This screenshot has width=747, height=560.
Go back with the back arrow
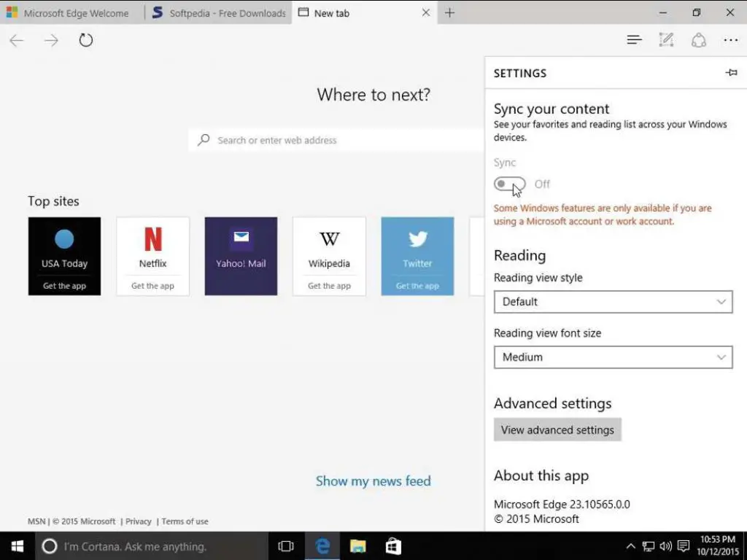click(x=17, y=41)
